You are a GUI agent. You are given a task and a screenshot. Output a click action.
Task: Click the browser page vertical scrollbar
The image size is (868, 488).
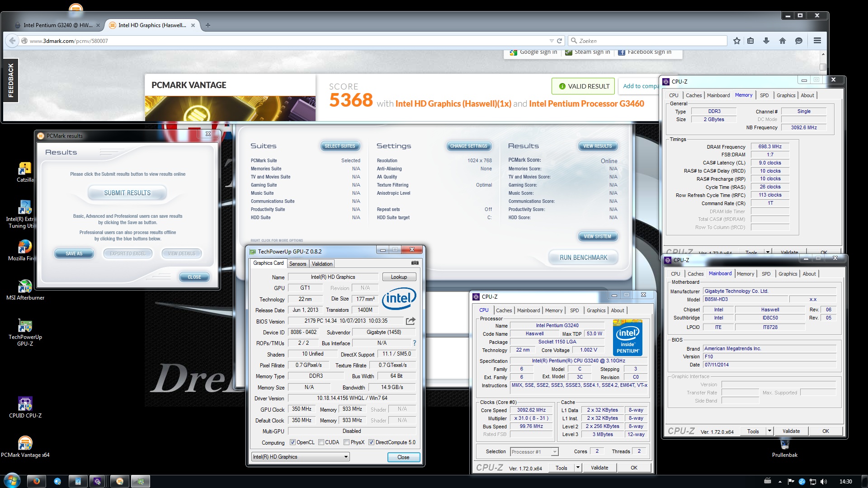(823, 86)
